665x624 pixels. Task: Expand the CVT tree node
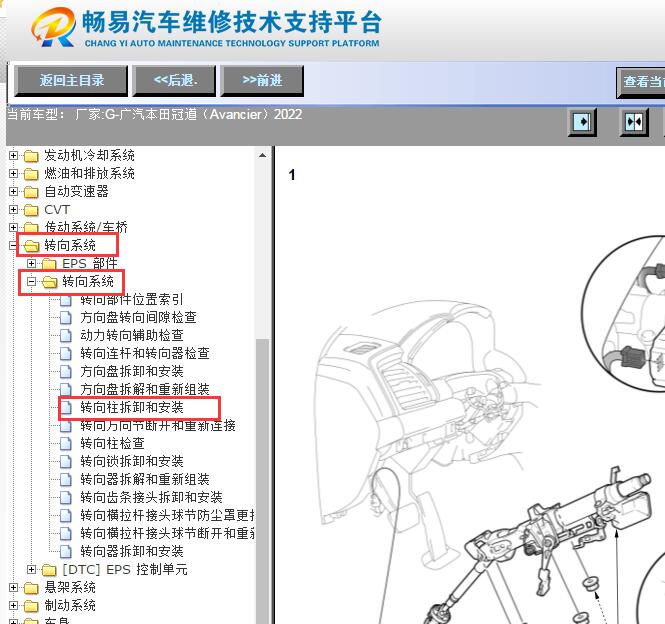click(13, 210)
